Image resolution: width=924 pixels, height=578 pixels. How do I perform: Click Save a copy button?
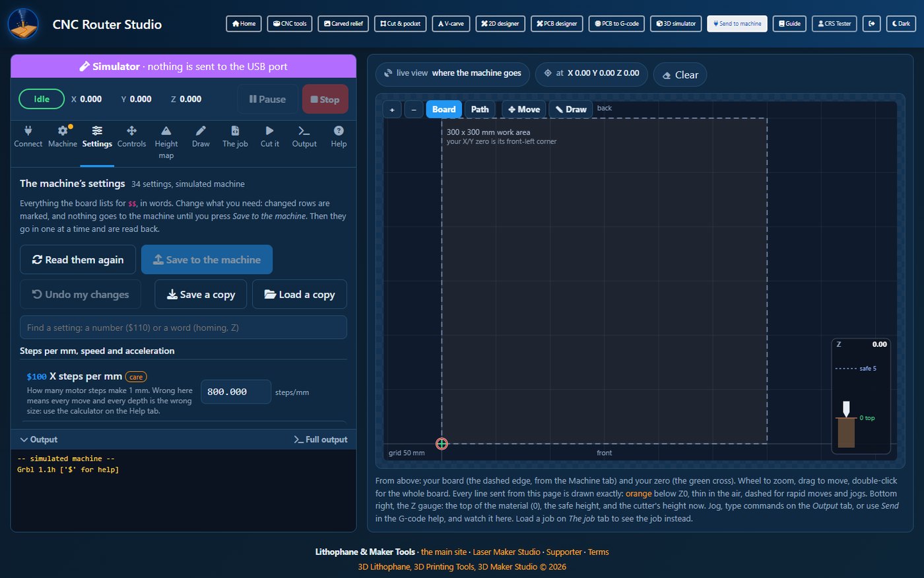(201, 295)
